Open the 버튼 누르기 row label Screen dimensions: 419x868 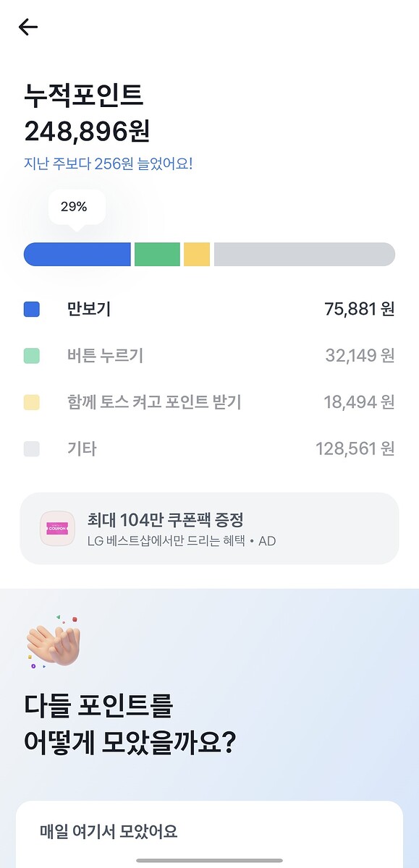[105, 356]
